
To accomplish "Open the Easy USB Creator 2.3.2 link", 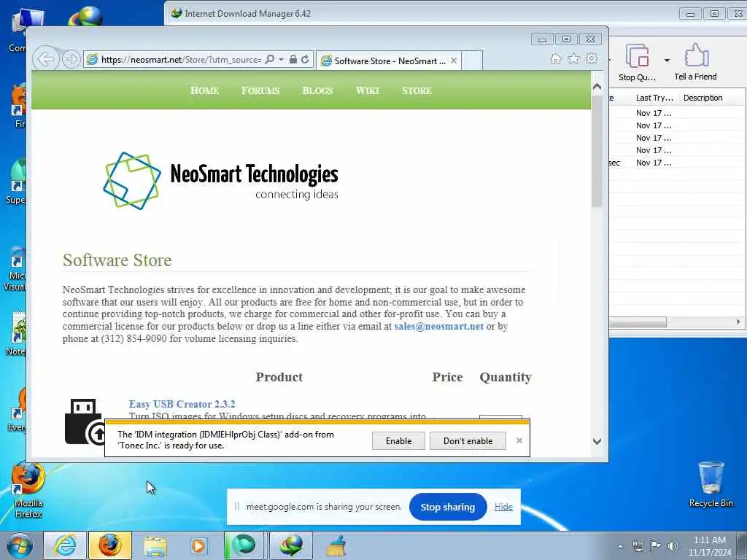I will [182, 404].
